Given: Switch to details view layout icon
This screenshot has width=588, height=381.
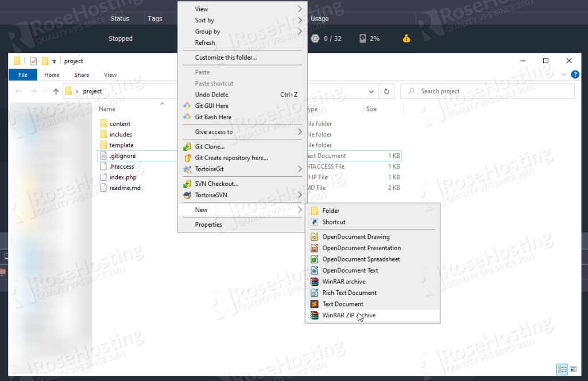Looking at the screenshot, I should [x=562, y=370].
